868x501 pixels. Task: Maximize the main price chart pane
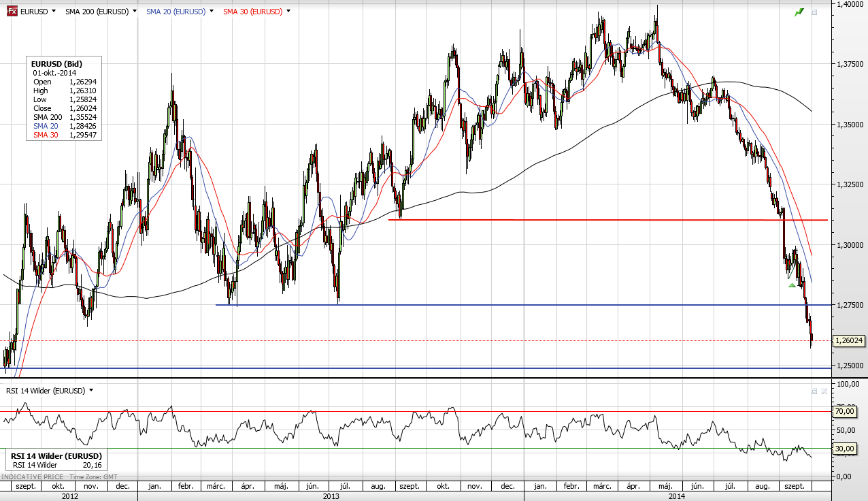[x=814, y=12]
